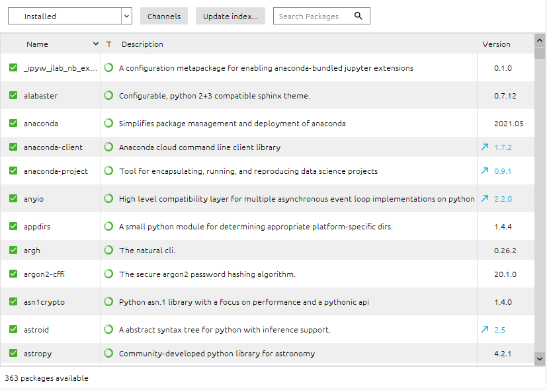Click the search magnifier icon
This screenshot has height=392, width=547.
pyautogui.click(x=358, y=16)
